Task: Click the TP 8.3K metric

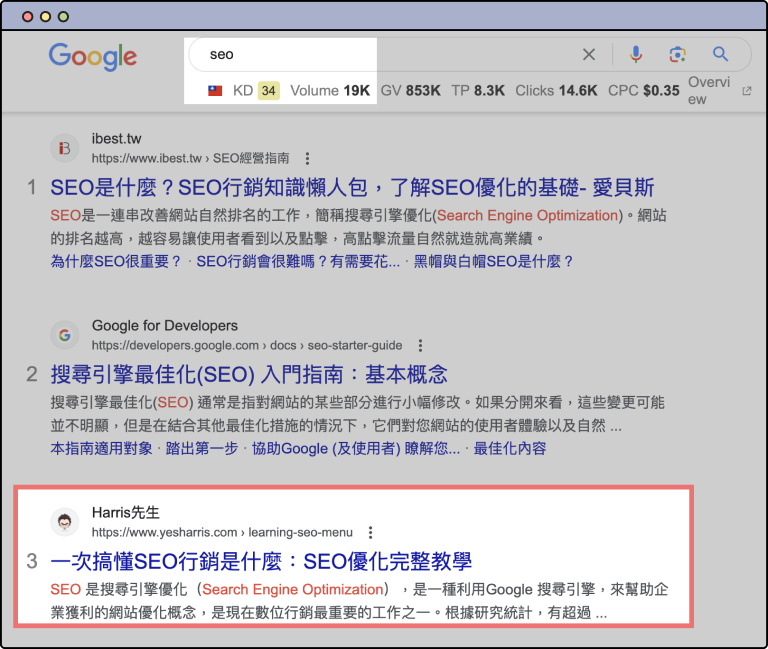Action: click(478, 91)
